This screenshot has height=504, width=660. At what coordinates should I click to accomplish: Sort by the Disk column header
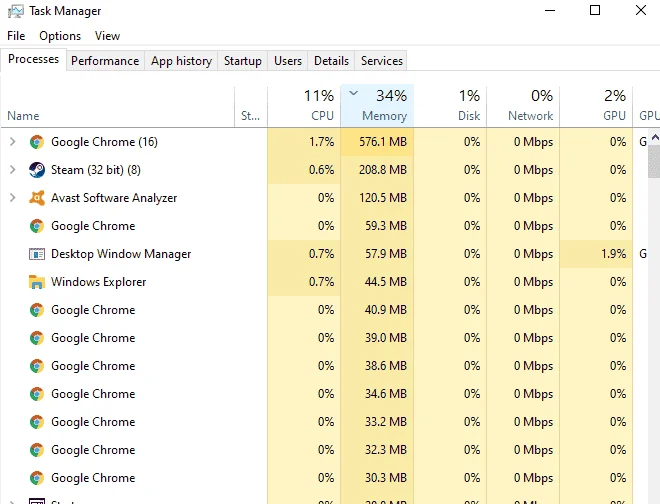point(450,106)
